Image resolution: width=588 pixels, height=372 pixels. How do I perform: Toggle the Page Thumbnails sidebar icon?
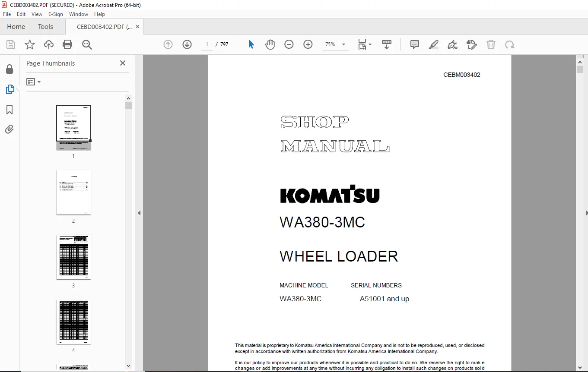pyautogui.click(x=10, y=89)
